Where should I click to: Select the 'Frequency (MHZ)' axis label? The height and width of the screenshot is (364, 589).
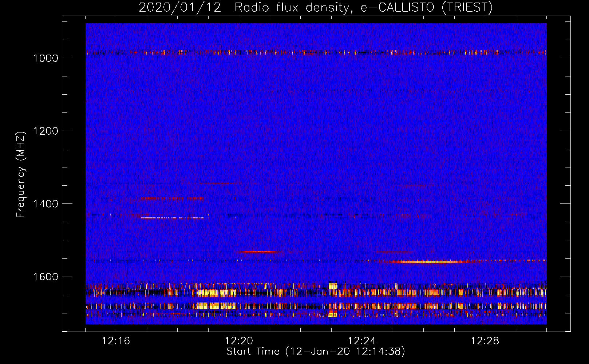(x=21, y=175)
